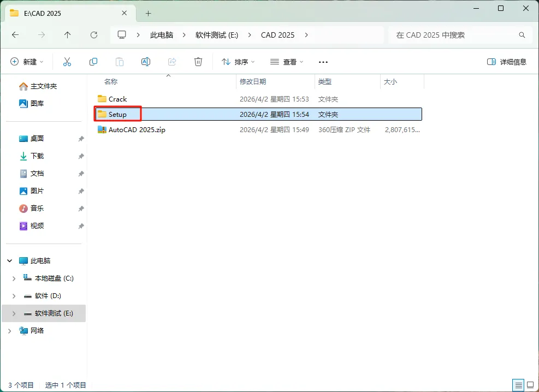Unpin 视频 with its pin icon
Image resolution: width=539 pixels, height=392 pixels.
point(81,226)
